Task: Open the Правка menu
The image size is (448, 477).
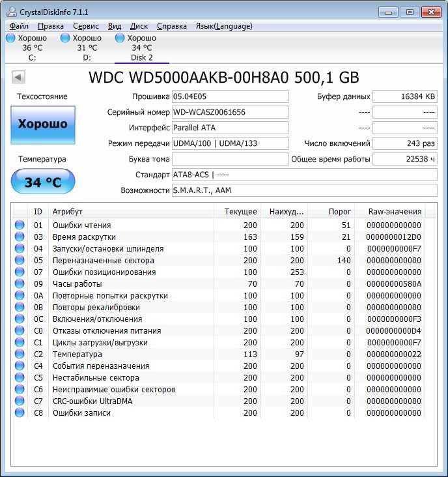Action: pos(51,26)
